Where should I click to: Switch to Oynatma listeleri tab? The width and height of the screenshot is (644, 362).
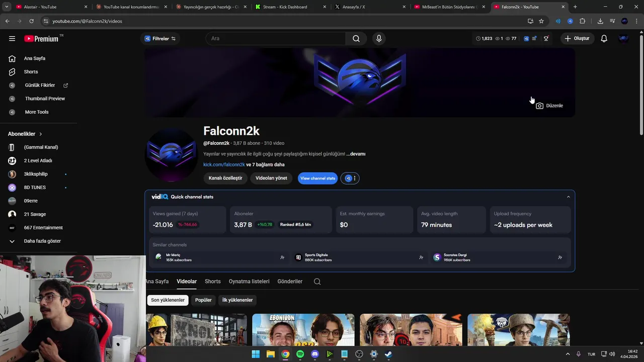[249, 282]
